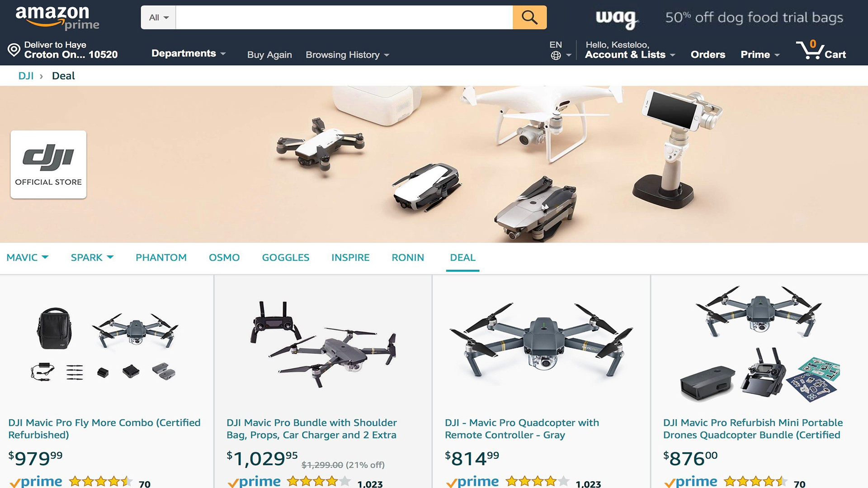Click the Wag brand logo
Screen dimensions: 868x488
click(x=617, y=19)
